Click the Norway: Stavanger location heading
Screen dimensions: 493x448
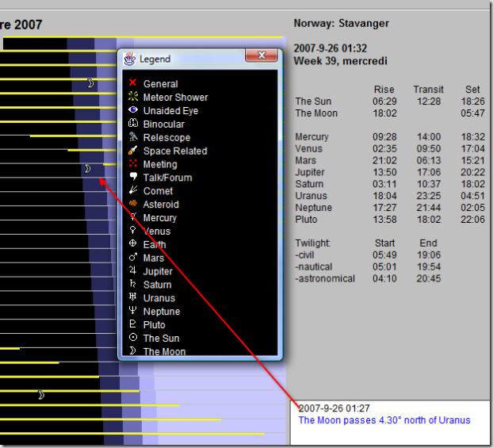[x=341, y=23]
